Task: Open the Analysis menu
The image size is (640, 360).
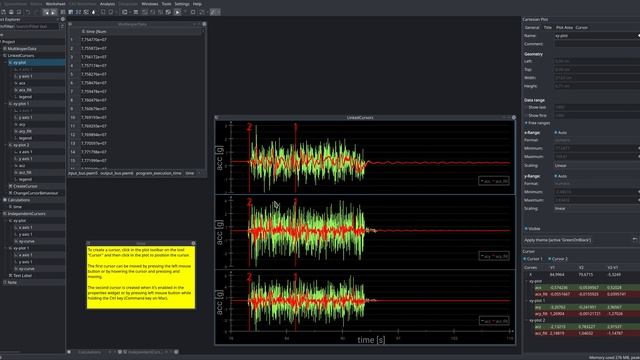Action: (x=107, y=4)
